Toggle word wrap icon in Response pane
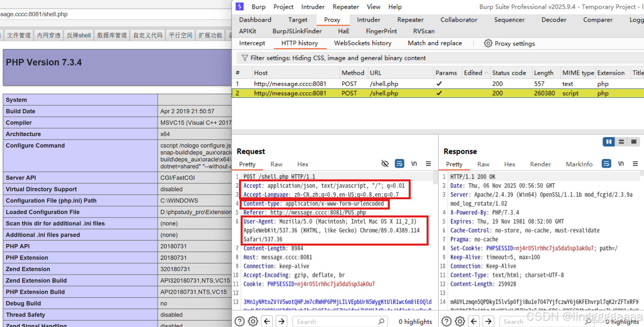Screen dimensions: 644x327 [x=606, y=163]
